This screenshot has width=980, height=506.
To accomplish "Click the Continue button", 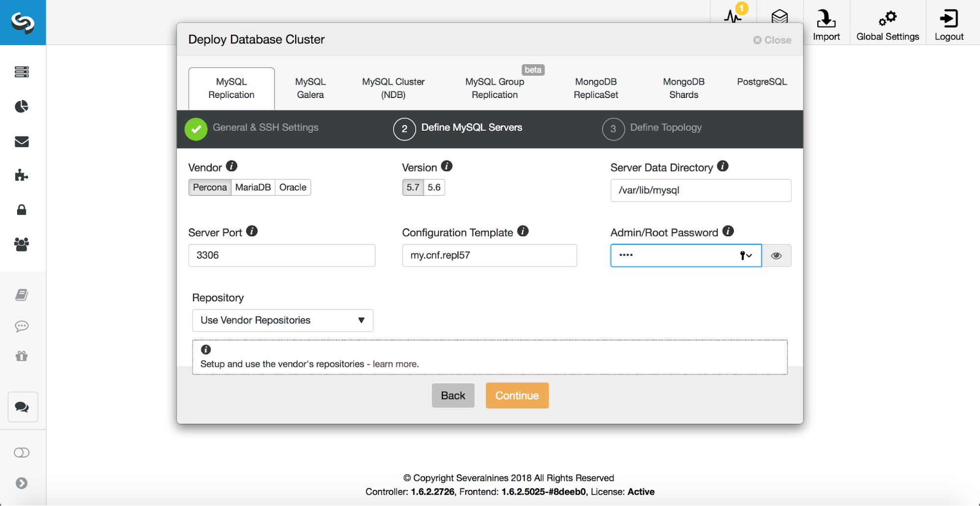I will coord(517,395).
